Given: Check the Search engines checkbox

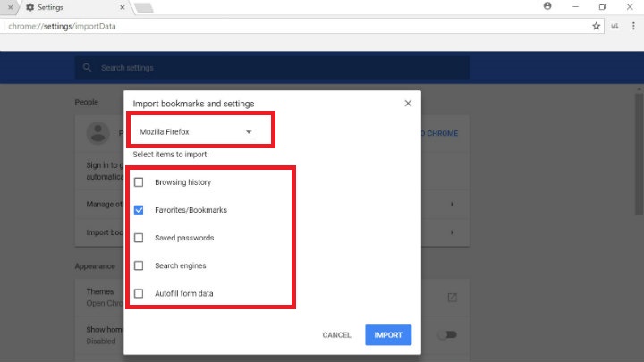Looking at the screenshot, I should pos(139,266).
